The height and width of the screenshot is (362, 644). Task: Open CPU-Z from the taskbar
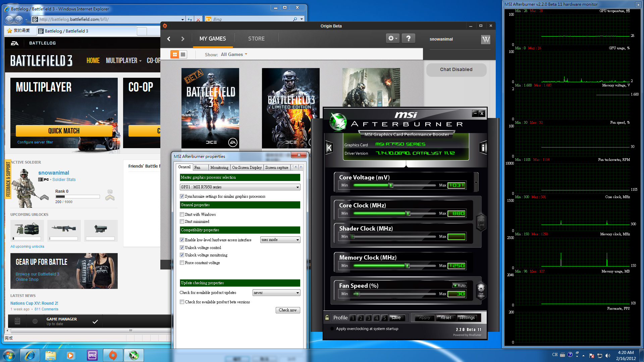[92, 355]
